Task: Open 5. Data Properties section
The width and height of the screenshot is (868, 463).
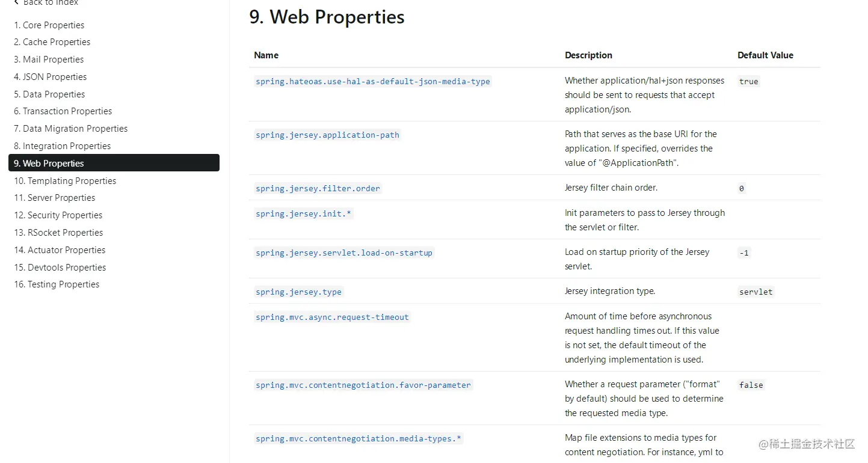Action: pyautogui.click(x=49, y=94)
